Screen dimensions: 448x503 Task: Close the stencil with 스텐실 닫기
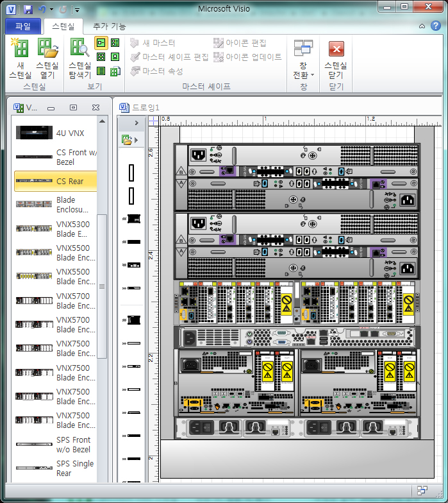[336, 59]
